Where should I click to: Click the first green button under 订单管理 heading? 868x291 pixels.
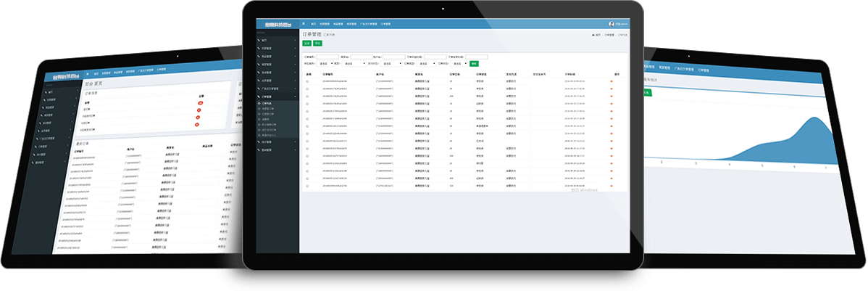pos(306,44)
